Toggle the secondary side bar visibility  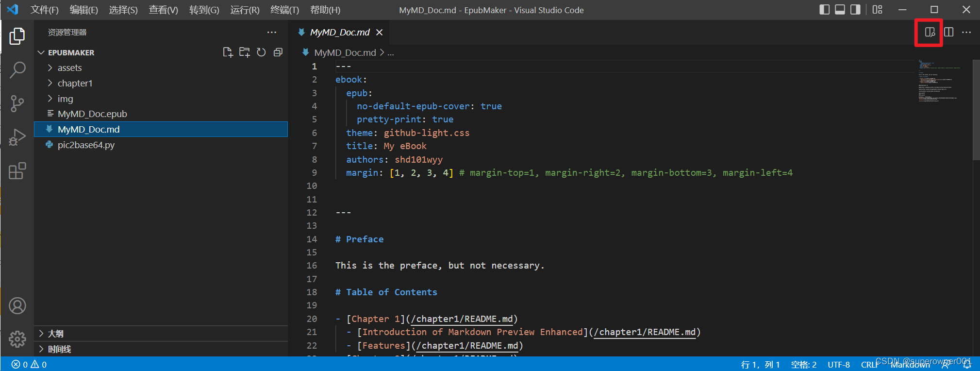click(855, 10)
